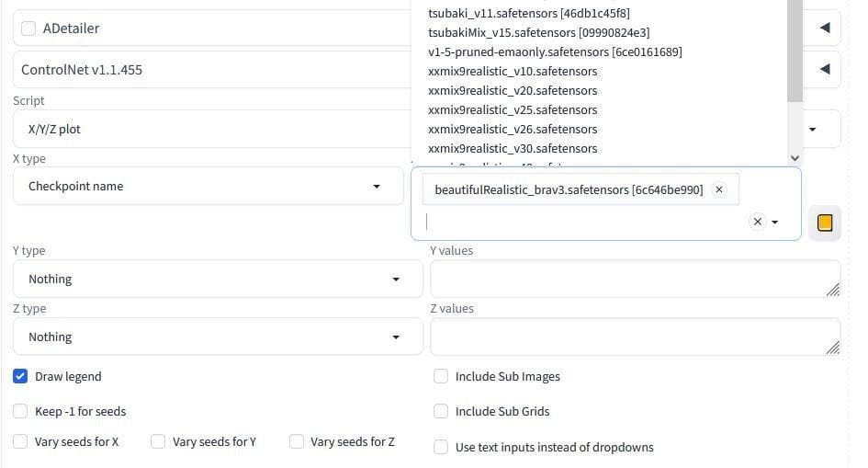
Task: Uncheck the Draw legend checkbox
Action: coord(20,376)
